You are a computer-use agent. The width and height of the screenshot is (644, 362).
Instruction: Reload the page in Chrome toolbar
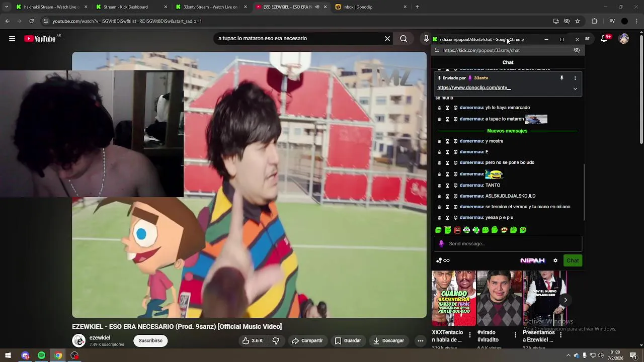(31, 21)
